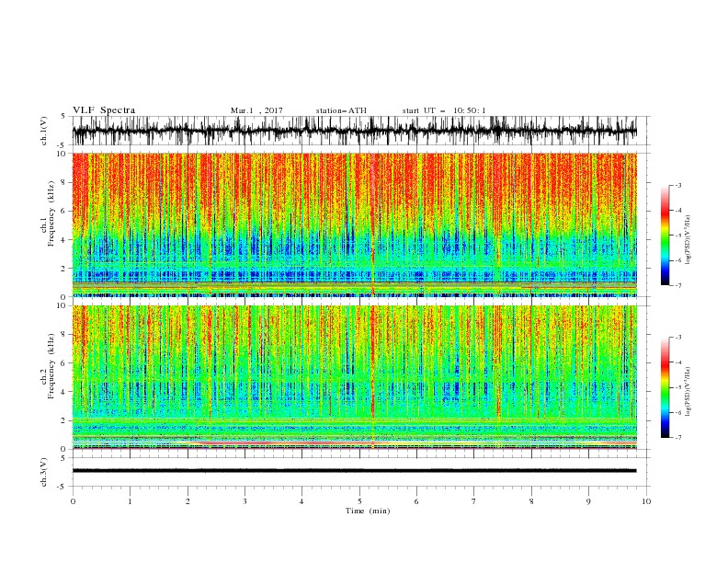728x563 pixels.
Task: Click time axis tick label "10" at axis end
Action: pyautogui.click(x=646, y=501)
